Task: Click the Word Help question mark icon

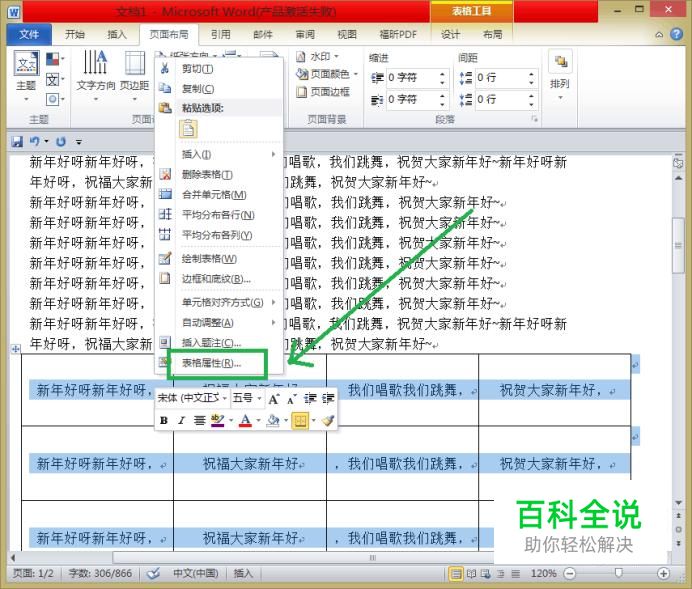Action: [x=677, y=34]
